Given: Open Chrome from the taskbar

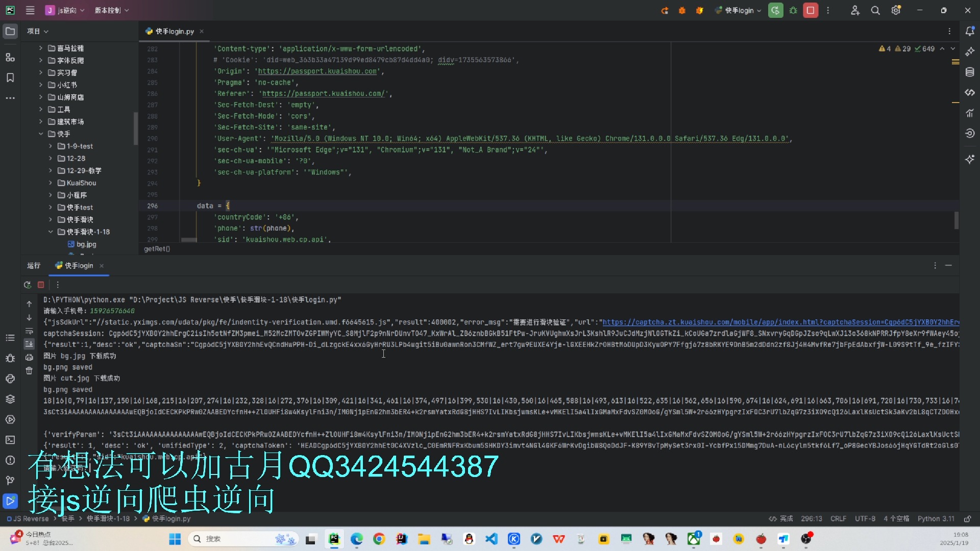Looking at the screenshot, I should (379, 539).
